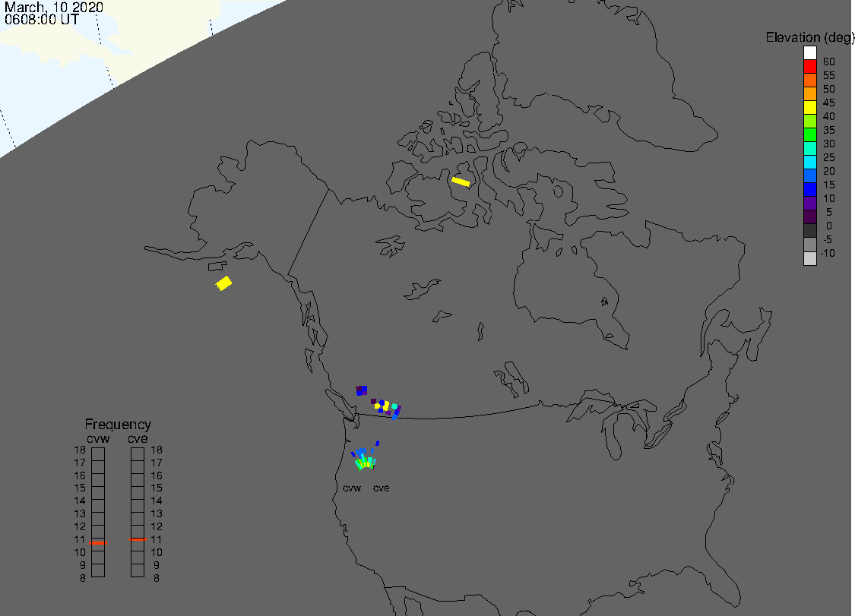
Task: Click the 8 label right of the cve bar
Action: click(x=157, y=578)
